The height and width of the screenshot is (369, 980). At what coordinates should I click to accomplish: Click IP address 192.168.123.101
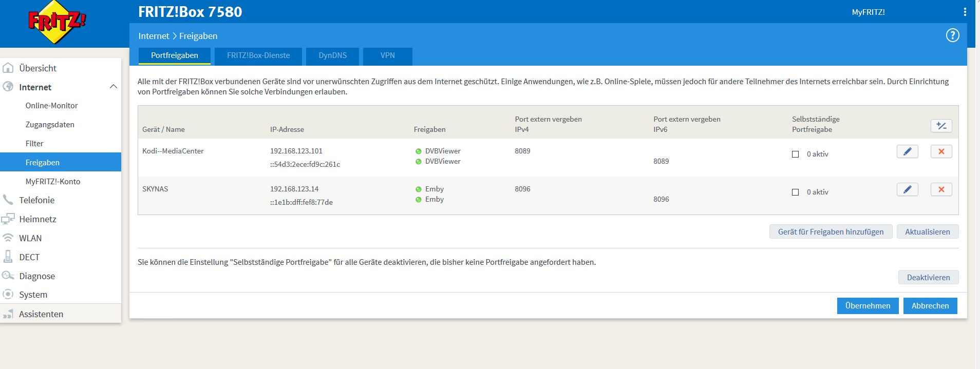click(x=296, y=151)
